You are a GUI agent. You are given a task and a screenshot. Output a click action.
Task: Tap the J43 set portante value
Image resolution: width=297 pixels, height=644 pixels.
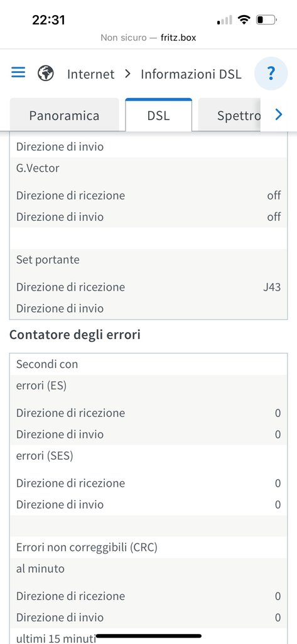tap(272, 287)
